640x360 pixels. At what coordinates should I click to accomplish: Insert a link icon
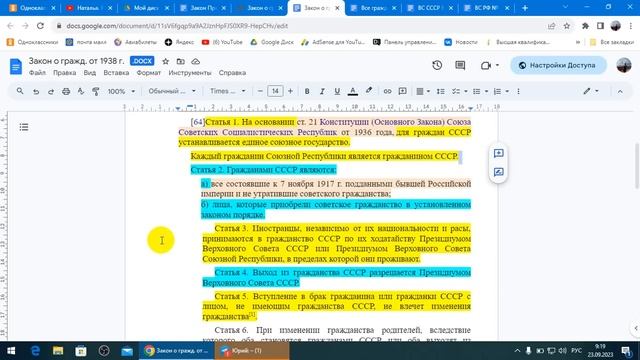387,91
